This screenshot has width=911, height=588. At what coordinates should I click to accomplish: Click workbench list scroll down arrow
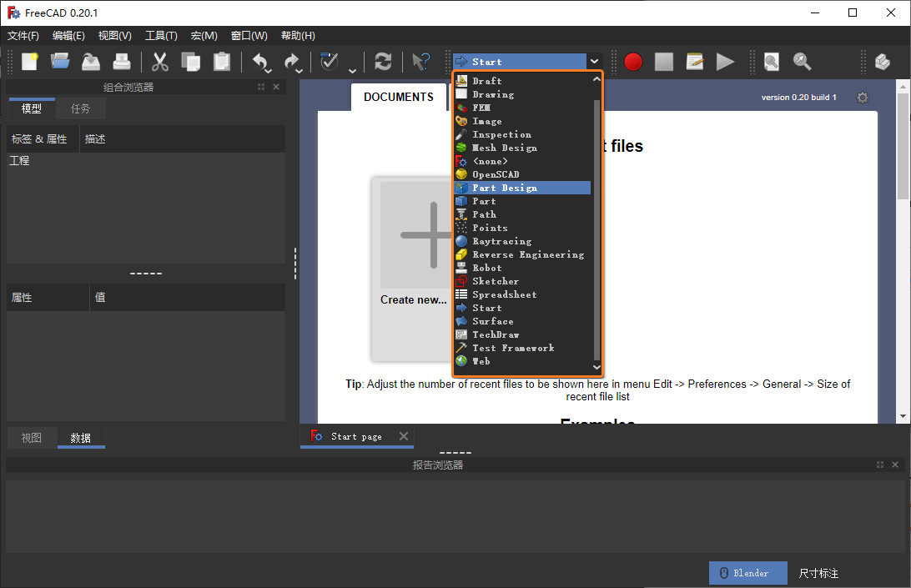596,367
